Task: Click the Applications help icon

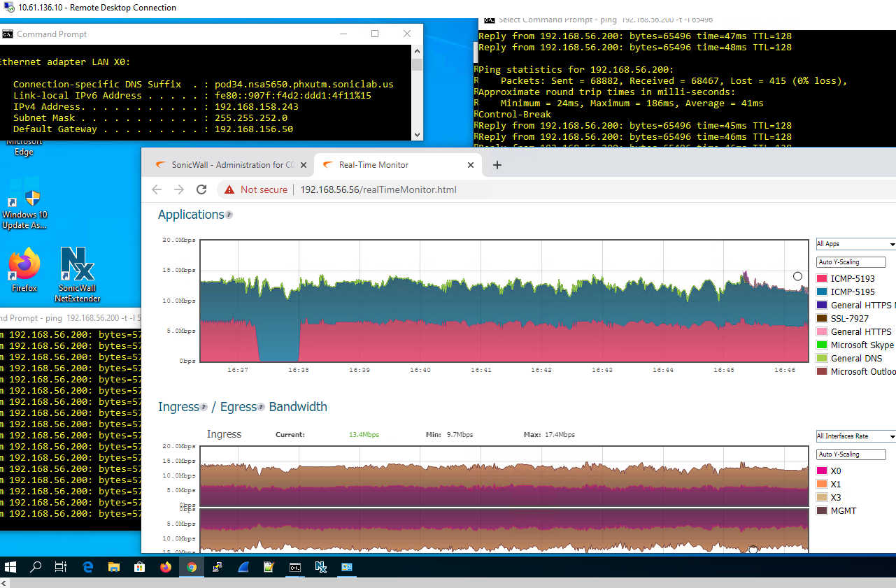Action: click(x=229, y=215)
